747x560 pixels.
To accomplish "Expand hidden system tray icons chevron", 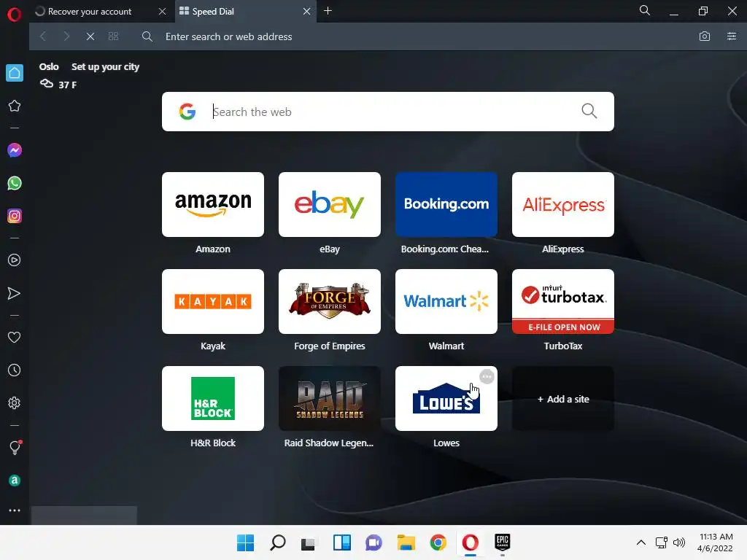I will coord(641,542).
